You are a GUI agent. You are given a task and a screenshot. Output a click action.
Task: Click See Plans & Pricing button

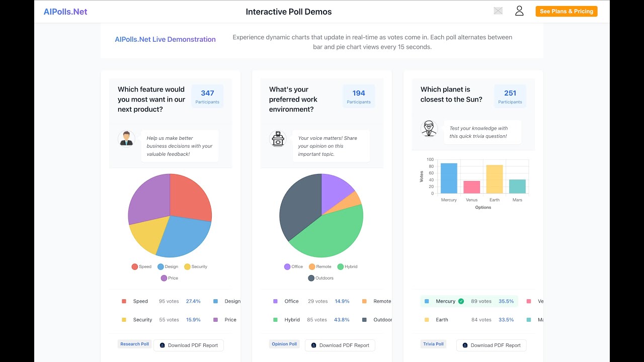(x=567, y=11)
